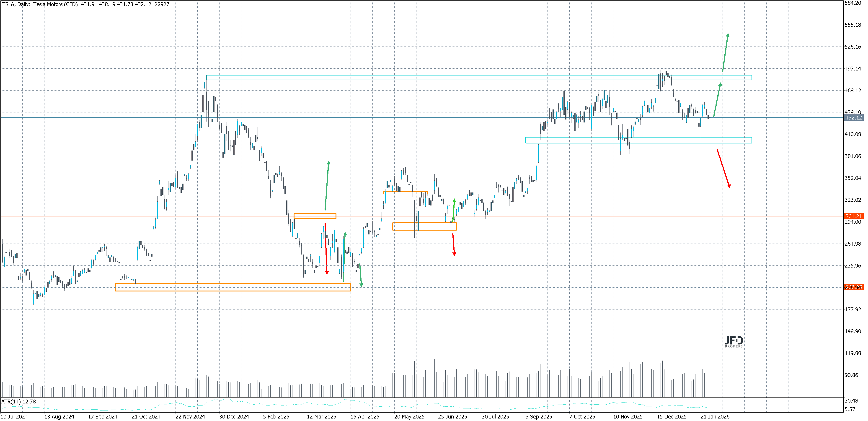Click the TSLA Daily Tesla Motors title
The width and height of the screenshot is (868, 421).
[40, 4]
